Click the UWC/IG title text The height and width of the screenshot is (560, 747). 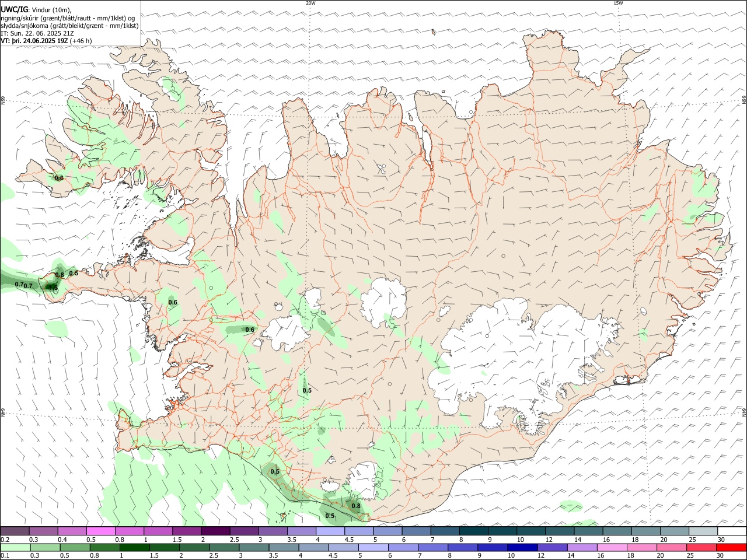pos(14,10)
